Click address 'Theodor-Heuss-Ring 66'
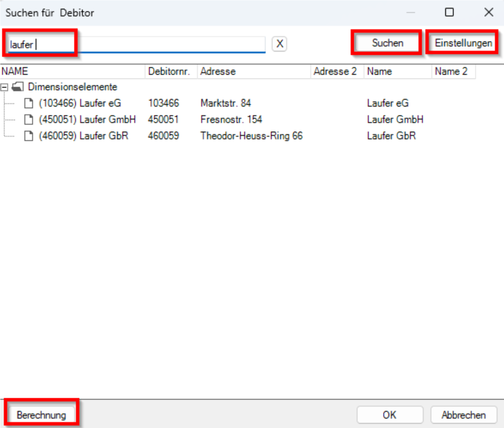504x428 pixels. [x=252, y=135]
